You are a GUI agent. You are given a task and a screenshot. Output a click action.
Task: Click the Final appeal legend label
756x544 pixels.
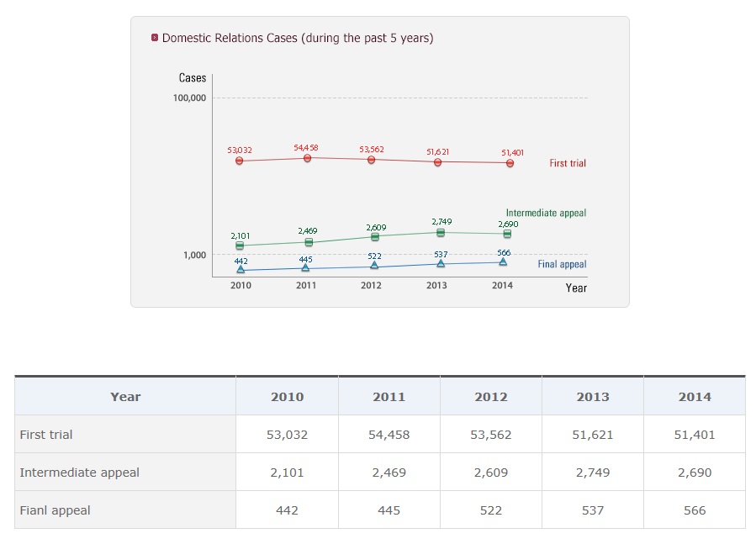562,264
